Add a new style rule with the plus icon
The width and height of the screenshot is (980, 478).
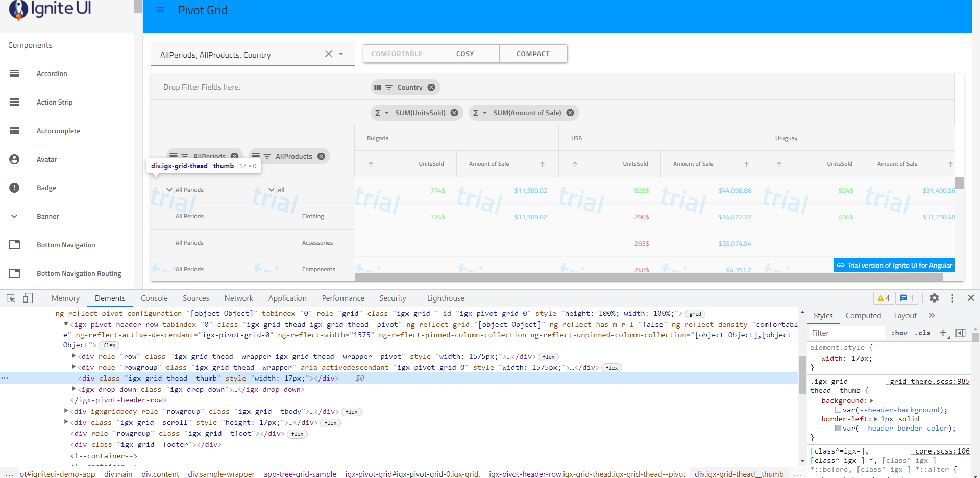(943, 333)
